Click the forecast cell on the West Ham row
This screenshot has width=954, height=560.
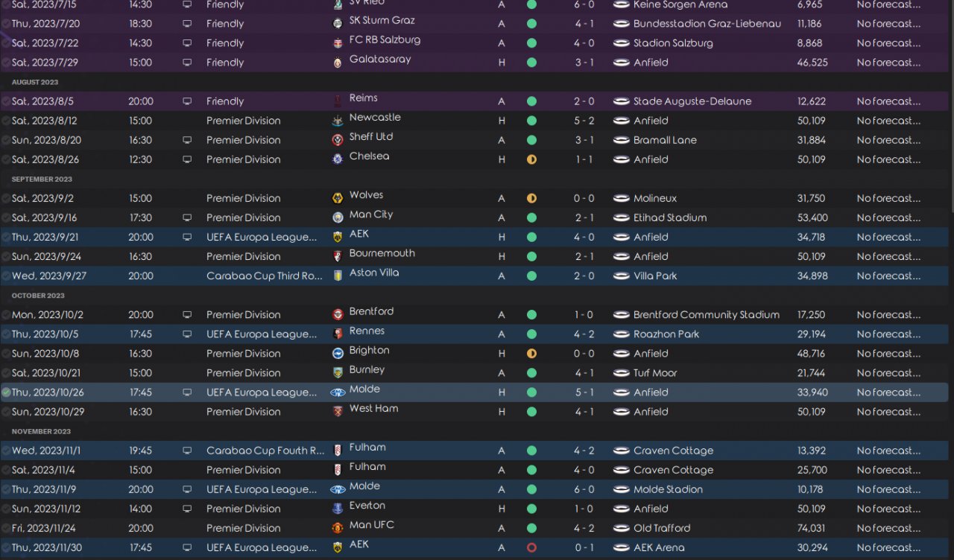[888, 412]
